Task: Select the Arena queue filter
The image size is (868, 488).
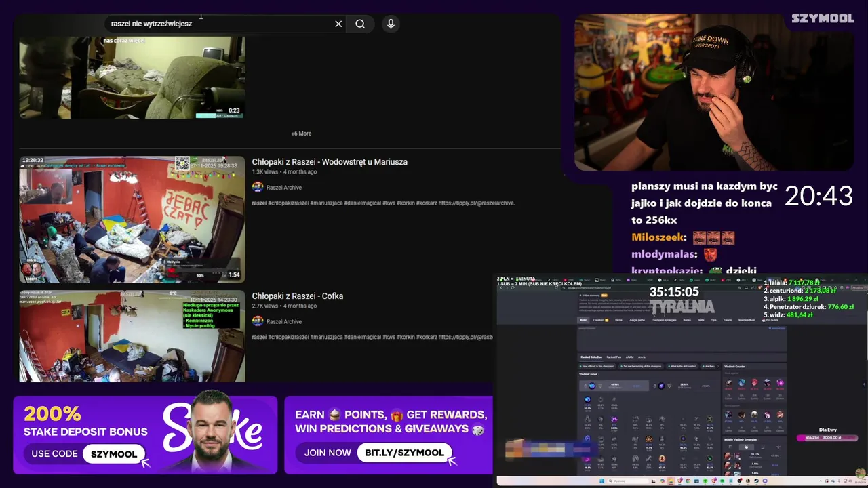Action: [642, 357]
